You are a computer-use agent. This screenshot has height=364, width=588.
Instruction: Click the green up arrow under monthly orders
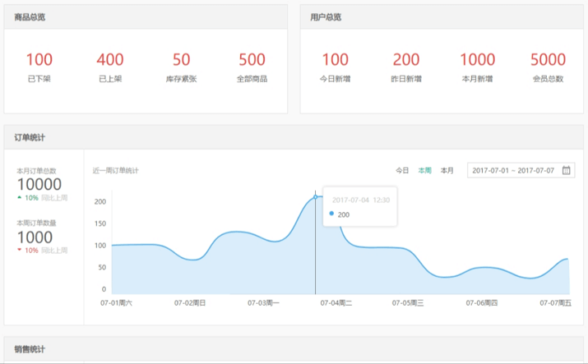19,198
